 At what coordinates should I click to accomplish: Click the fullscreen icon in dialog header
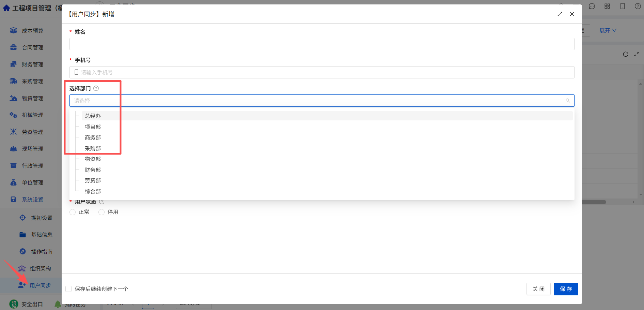[560, 14]
